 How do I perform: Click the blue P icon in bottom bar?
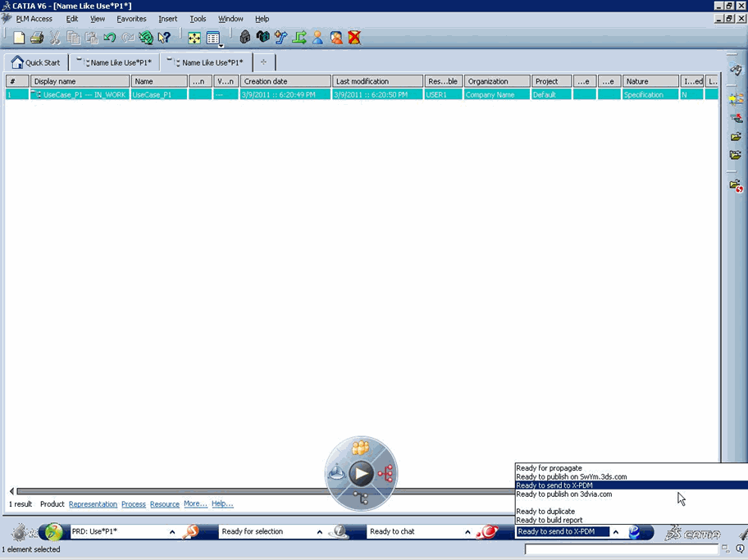click(x=635, y=532)
